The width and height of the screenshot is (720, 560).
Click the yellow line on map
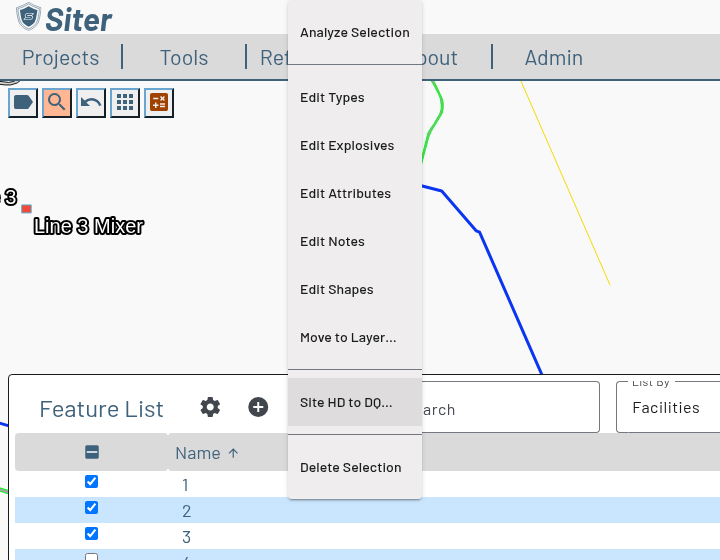point(565,183)
